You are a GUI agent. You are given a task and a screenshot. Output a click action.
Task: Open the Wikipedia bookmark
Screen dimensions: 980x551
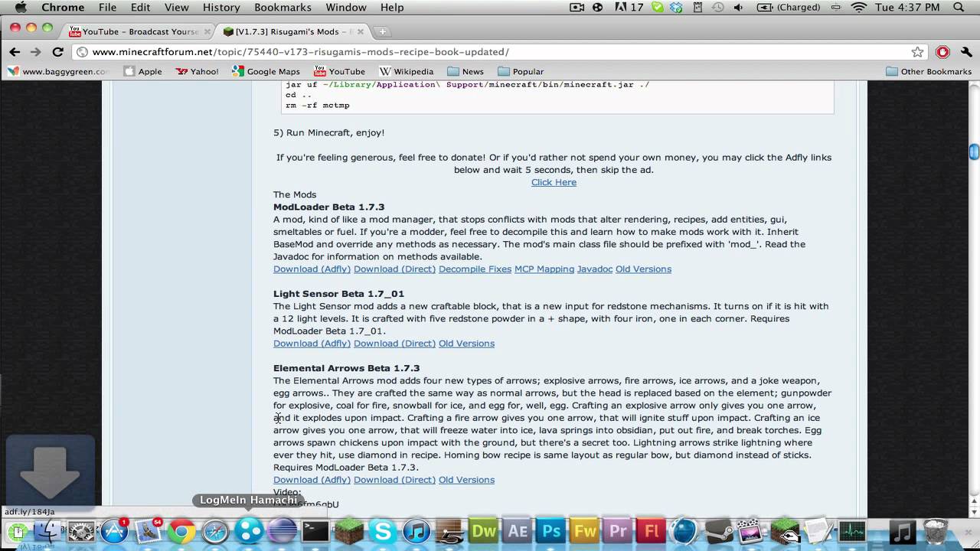[x=407, y=71]
